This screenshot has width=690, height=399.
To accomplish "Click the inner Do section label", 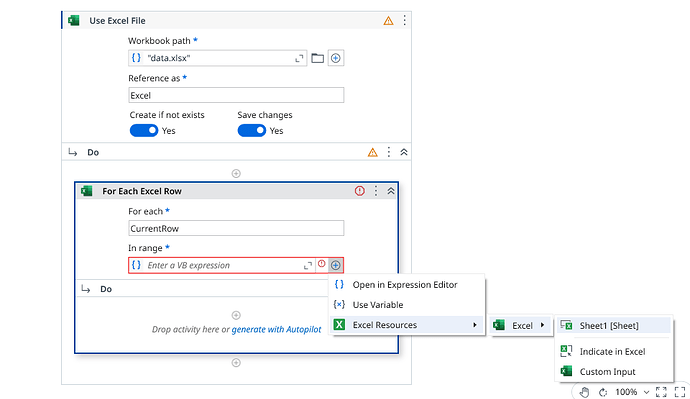I will (106, 289).
